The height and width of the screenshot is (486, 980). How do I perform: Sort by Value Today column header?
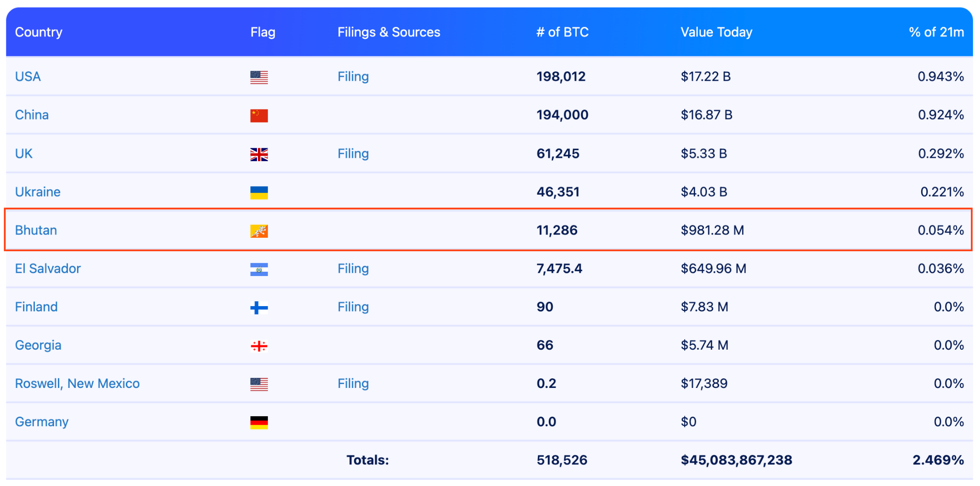click(716, 32)
